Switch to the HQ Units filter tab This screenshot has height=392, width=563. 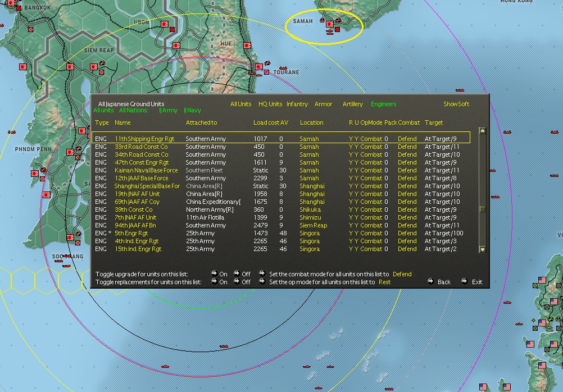[270, 104]
